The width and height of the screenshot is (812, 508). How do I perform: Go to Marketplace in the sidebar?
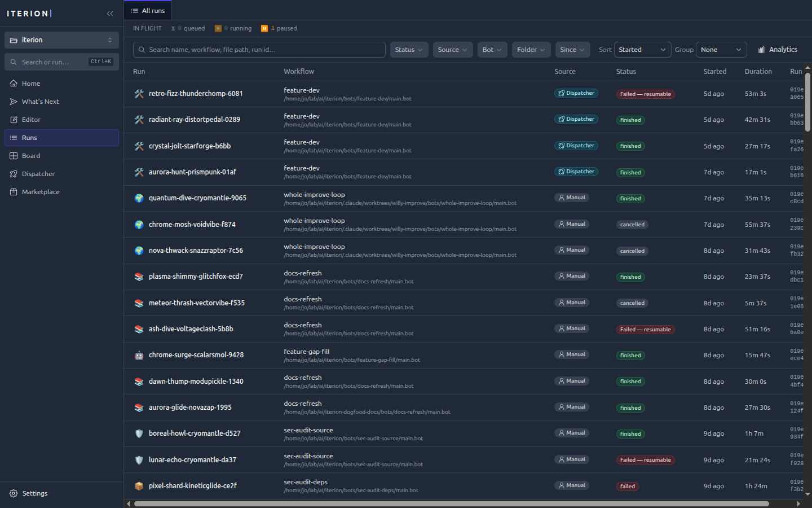click(61, 192)
